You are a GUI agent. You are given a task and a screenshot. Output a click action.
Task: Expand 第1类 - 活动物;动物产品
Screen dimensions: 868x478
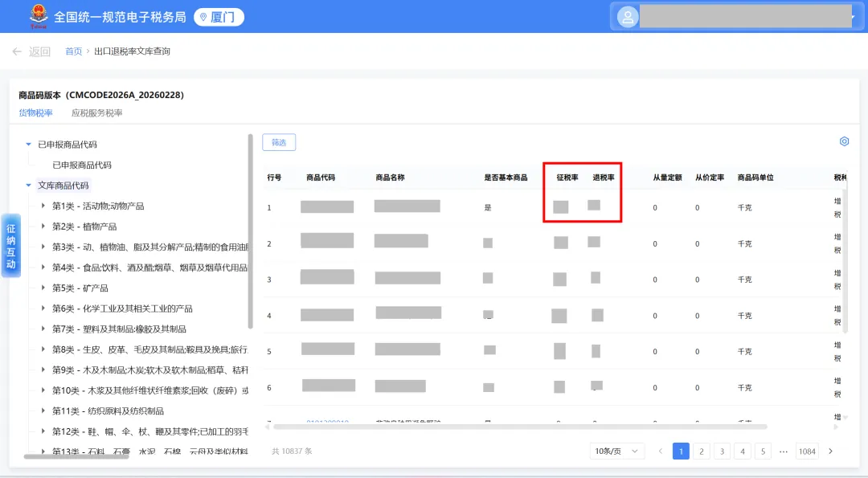(x=43, y=206)
